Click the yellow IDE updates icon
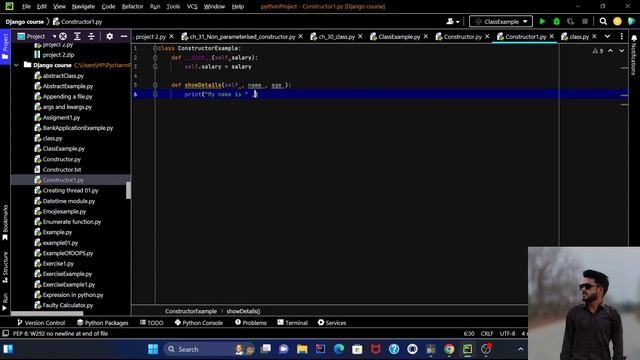Screen dimensions: 640x360 [x=617, y=22]
